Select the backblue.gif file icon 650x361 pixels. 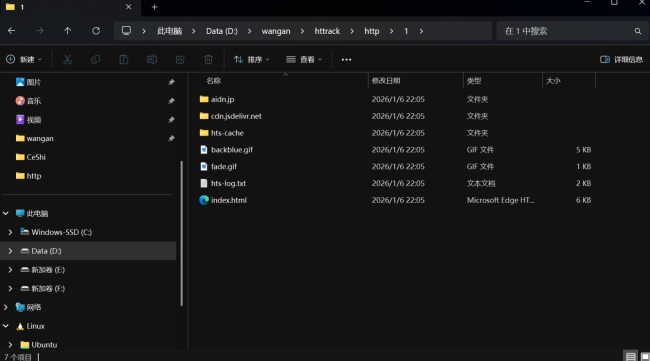tap(204, 150)
